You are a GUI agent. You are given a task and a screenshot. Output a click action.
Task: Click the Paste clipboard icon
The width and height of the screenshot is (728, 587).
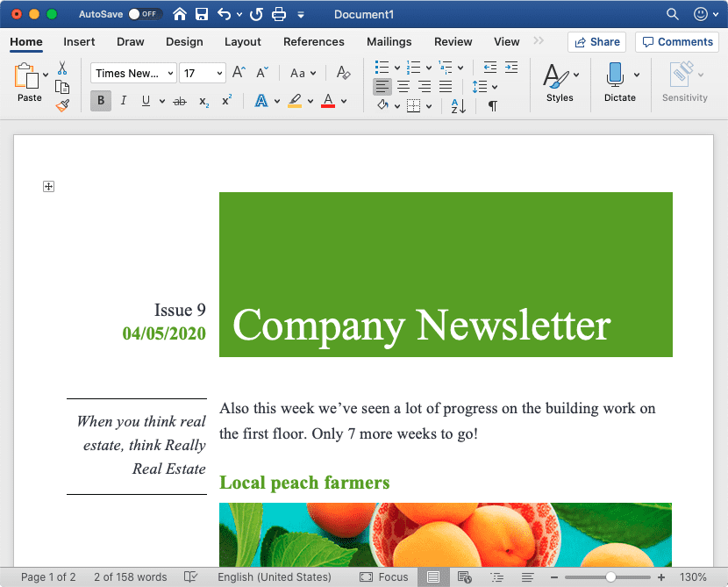tap(26, 75)
